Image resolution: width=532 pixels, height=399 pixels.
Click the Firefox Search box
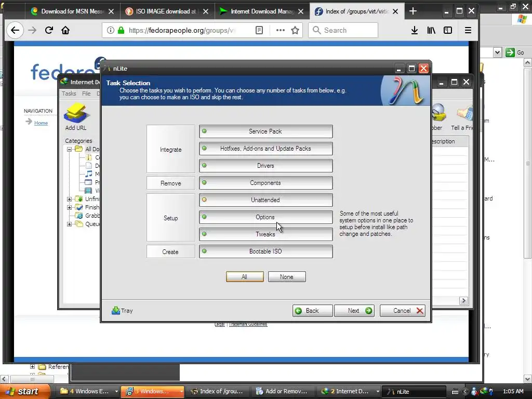pyautogui.click(x=343, y=30)
